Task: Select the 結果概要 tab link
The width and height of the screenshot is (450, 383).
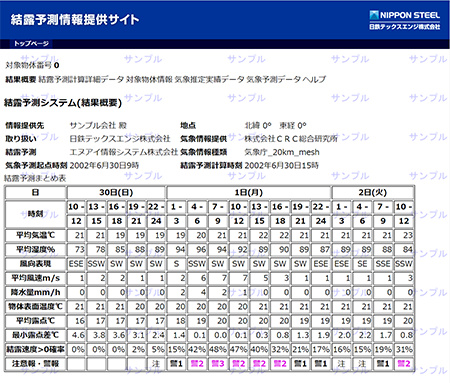Action: pos(21,79)
